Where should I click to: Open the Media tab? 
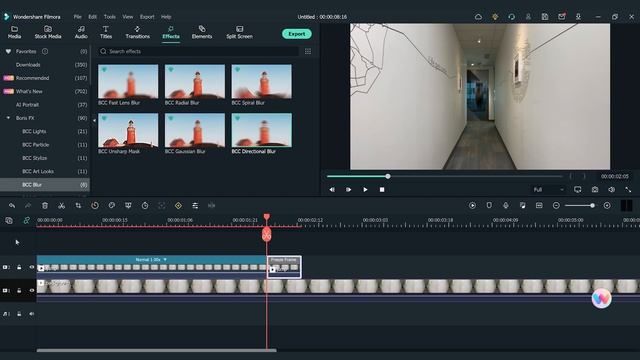point(14,32)
